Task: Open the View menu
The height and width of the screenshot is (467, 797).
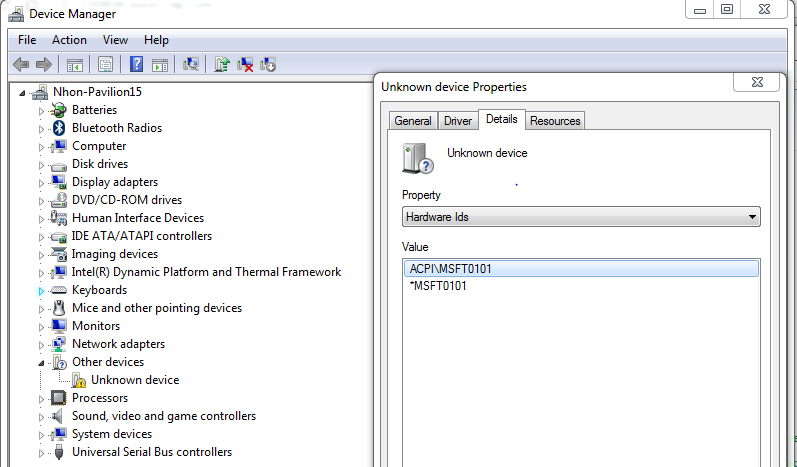Action: pos(115,40)
